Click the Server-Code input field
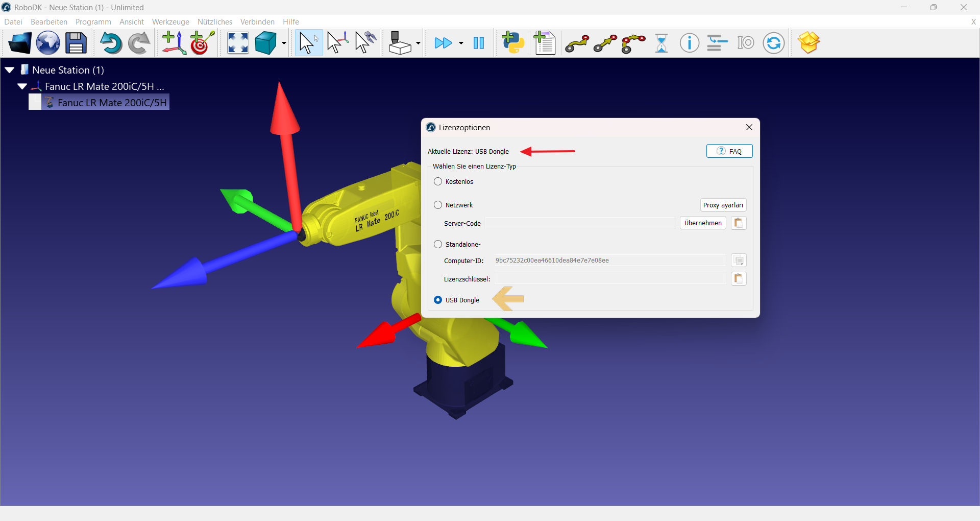 580,223
